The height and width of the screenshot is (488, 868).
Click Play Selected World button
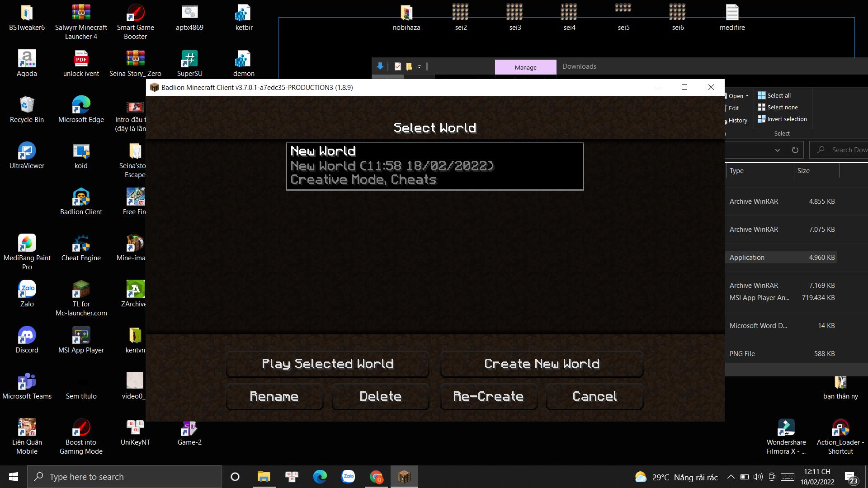[x=327, y=364]
